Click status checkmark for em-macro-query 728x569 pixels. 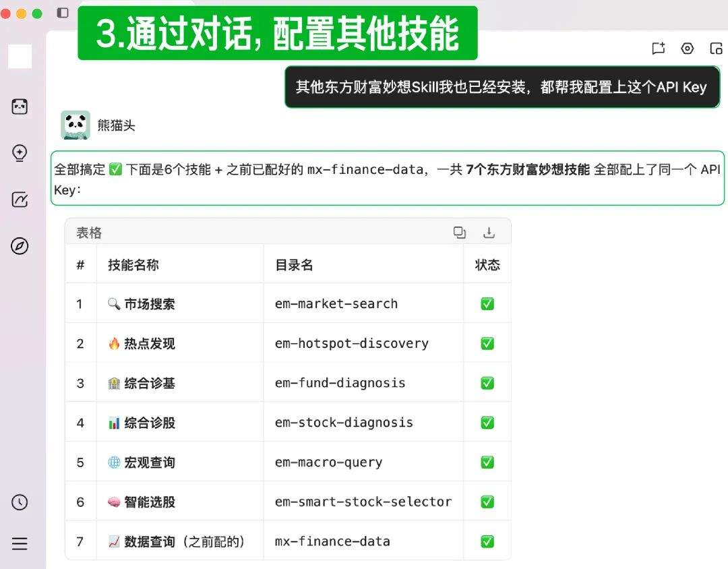487,462
